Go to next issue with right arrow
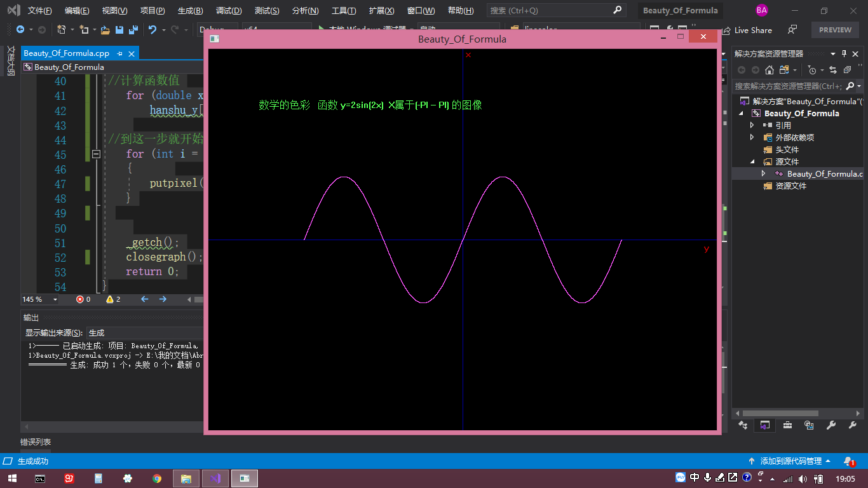This screenshot has width=868, height=488. pos(163,299)
